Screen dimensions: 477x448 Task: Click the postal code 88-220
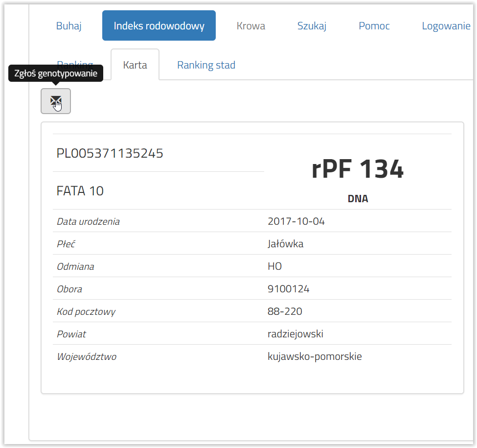coord(285,311)
